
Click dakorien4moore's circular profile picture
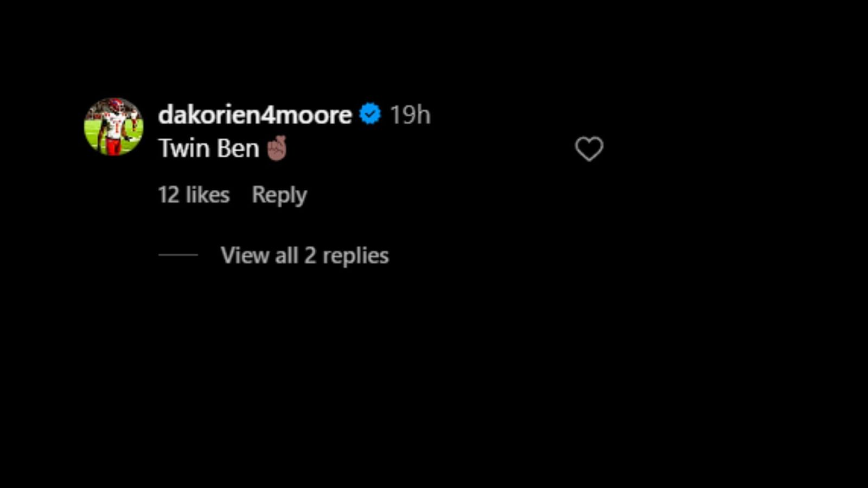pos(114,126)
